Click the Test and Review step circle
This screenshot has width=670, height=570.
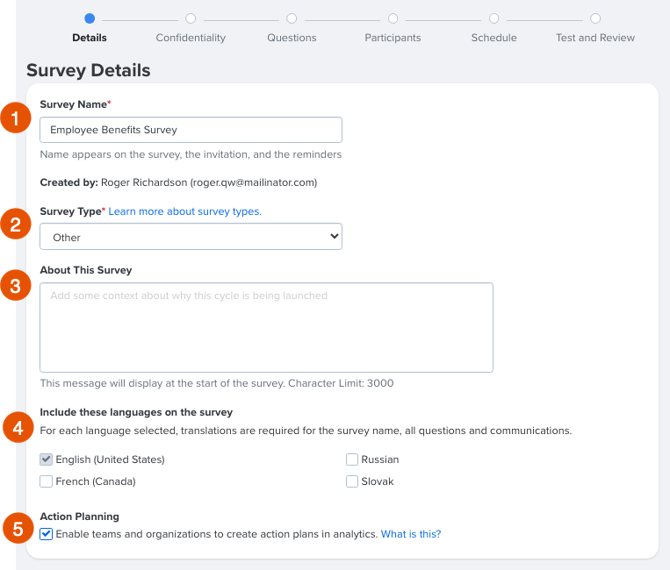[595, 18]
